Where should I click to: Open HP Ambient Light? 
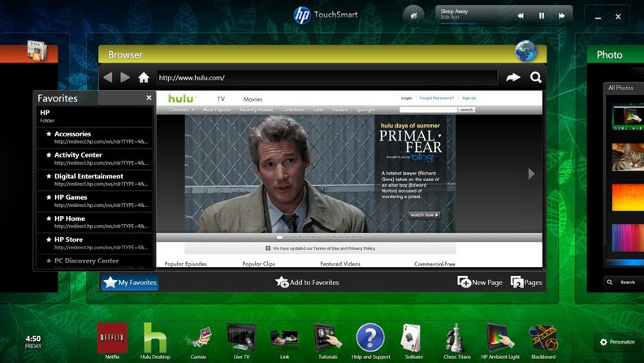500,341
